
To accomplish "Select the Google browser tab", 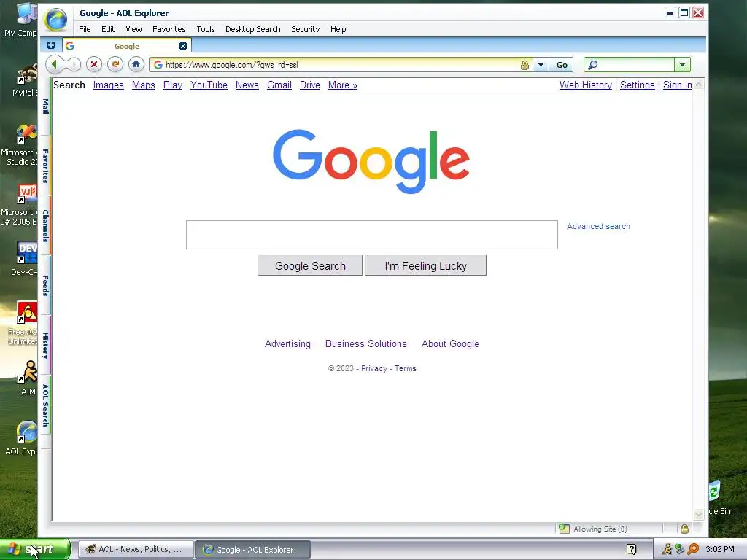I will tap(127, 46).
